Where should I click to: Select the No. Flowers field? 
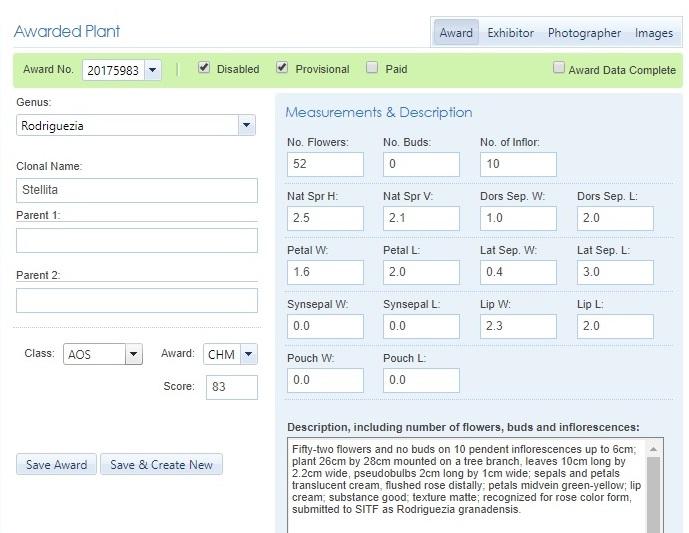pyautogui.click(x=324, y=164)
